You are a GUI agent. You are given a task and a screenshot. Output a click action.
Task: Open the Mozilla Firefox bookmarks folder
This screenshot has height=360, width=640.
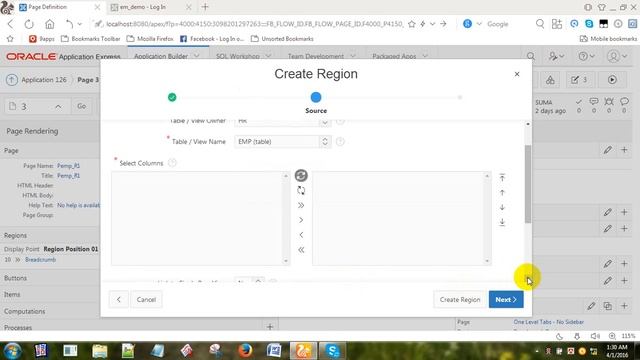pyautogui.click(x=150, y=39)
